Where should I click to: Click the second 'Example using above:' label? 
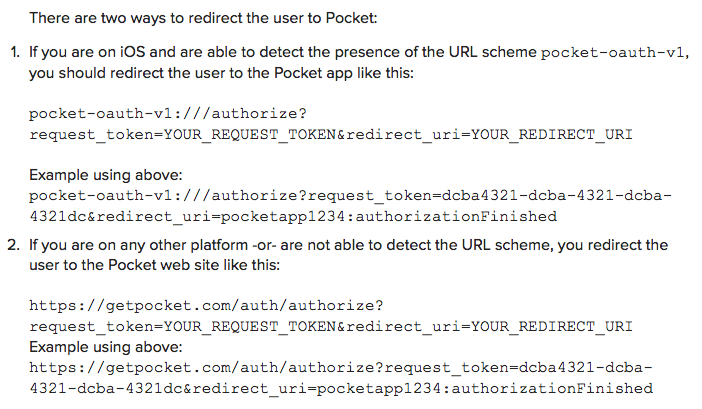click(106, 347)
